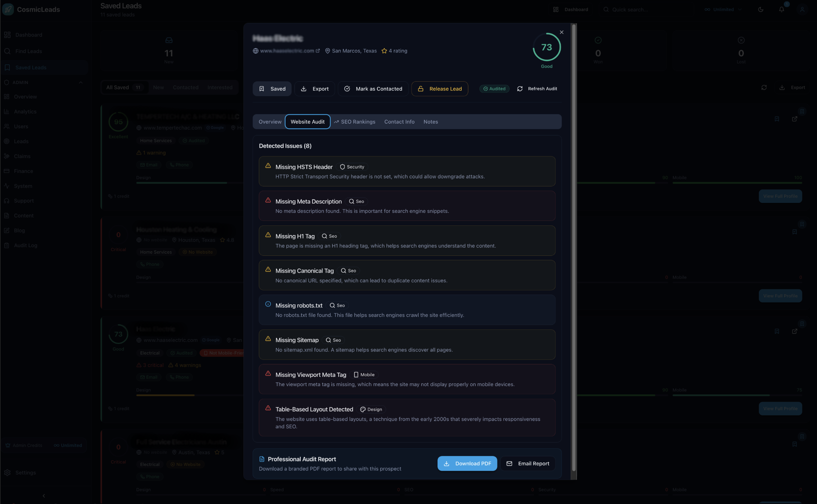Click the Download PDF button

pos(467,463)
